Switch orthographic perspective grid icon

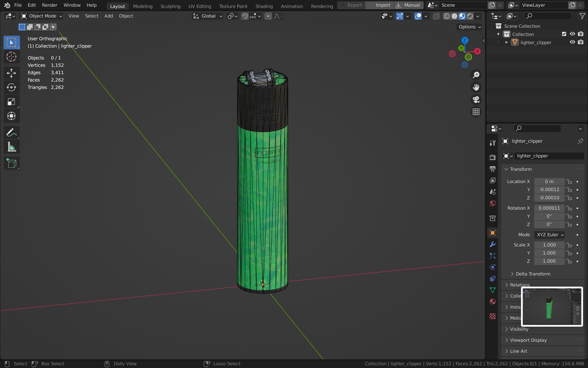(476, 112)
